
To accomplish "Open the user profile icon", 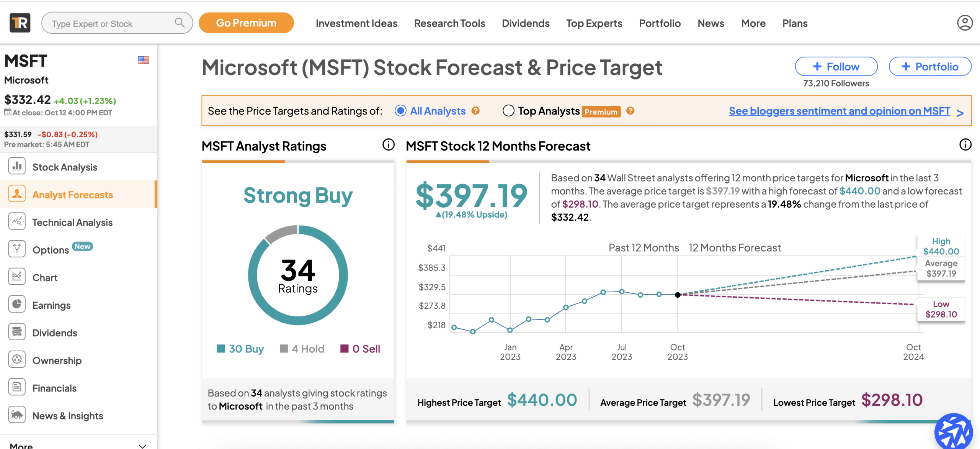I will pos(965,23).
